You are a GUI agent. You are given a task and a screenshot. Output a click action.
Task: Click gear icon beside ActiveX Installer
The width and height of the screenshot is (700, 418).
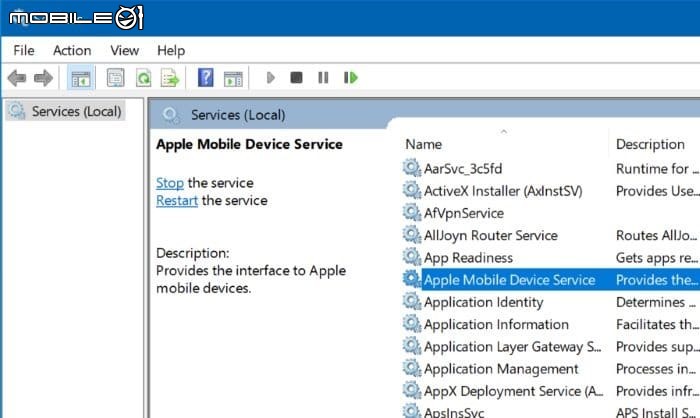pyautogui.click(x=412, y=190)
